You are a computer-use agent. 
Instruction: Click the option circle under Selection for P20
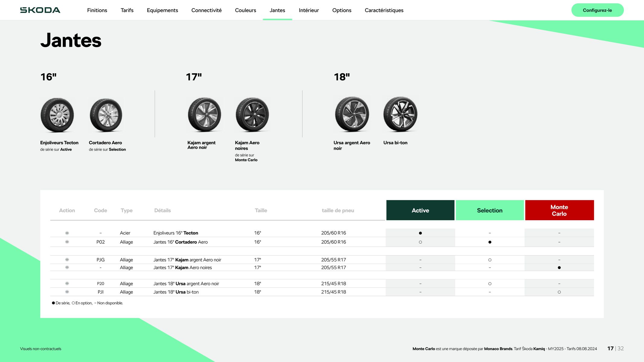tap(490, 284)
